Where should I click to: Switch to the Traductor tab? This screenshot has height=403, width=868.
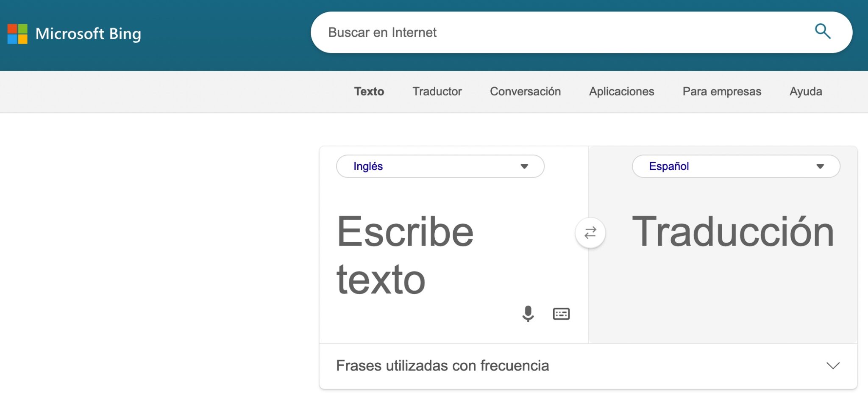[x=437, y=91]
